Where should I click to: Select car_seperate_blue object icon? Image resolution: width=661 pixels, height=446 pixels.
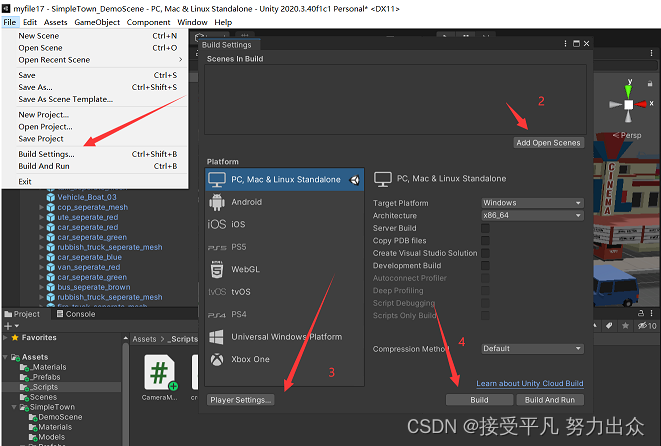[x=51, y=257]
